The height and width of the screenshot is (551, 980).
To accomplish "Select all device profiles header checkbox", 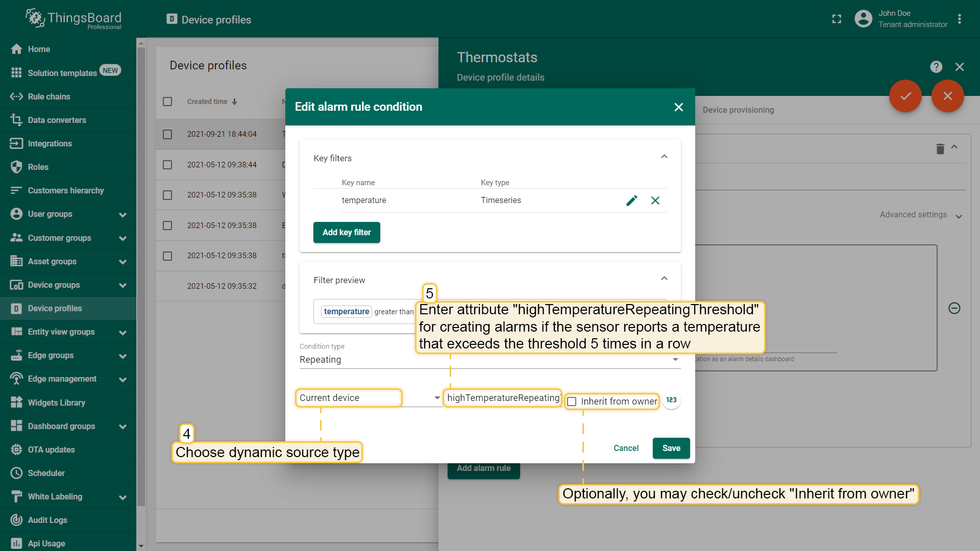I will click(x=167, y=102).
